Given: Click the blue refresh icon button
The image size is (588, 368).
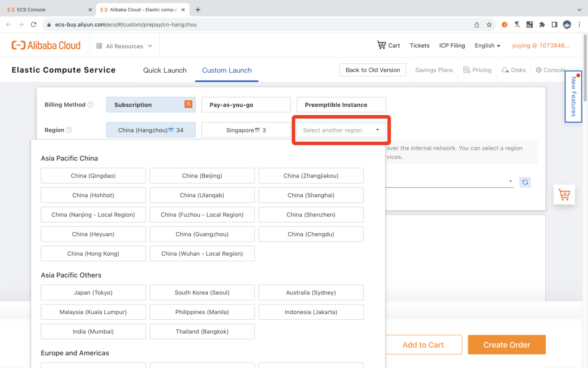Looking at the screenshot, I should (x=525, y=182).
